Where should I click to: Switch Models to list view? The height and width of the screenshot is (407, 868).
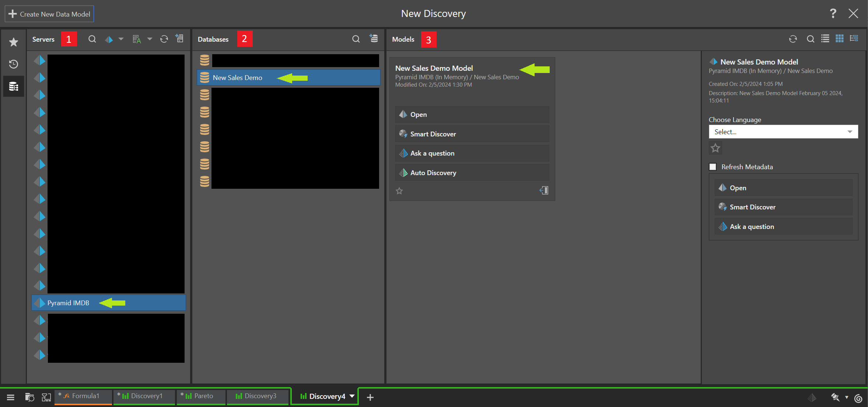click(x=825, y=39)
